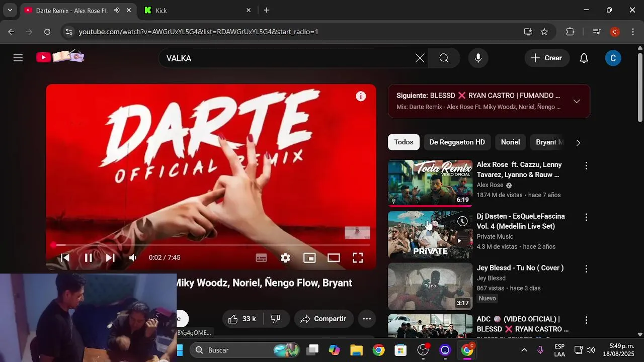This screenshot has width=644, height=362.
Task: Skip to next video in player
Action: (110, 258)
